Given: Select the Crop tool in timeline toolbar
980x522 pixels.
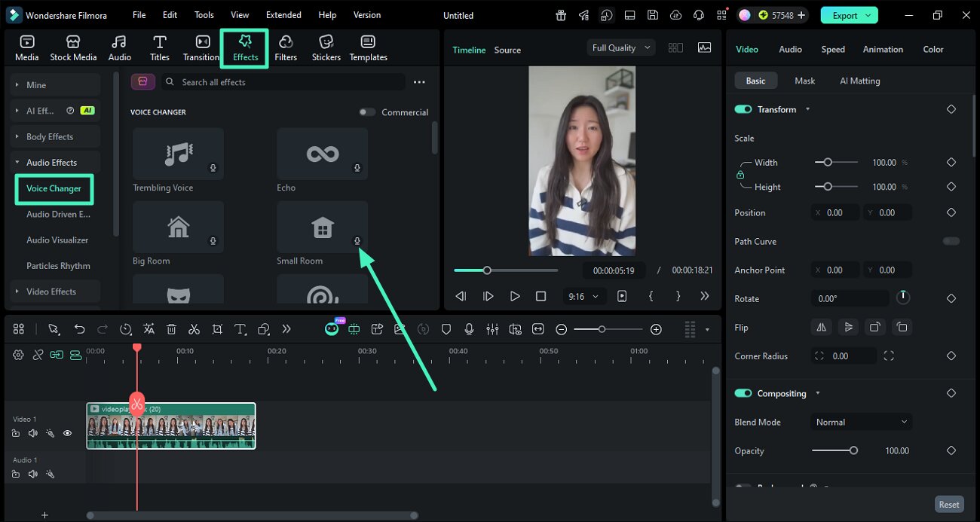Looking at the screenshot, I should point(217,329).
